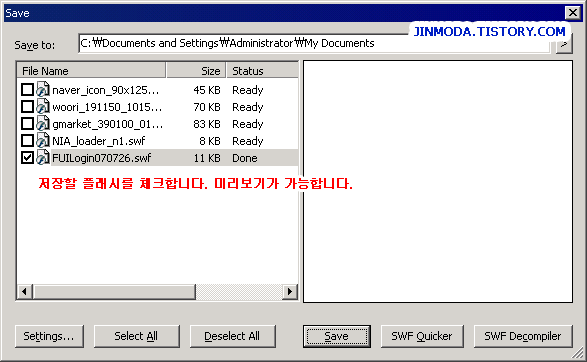
Task: Launch SWF Decompiler
Action: 523,336
